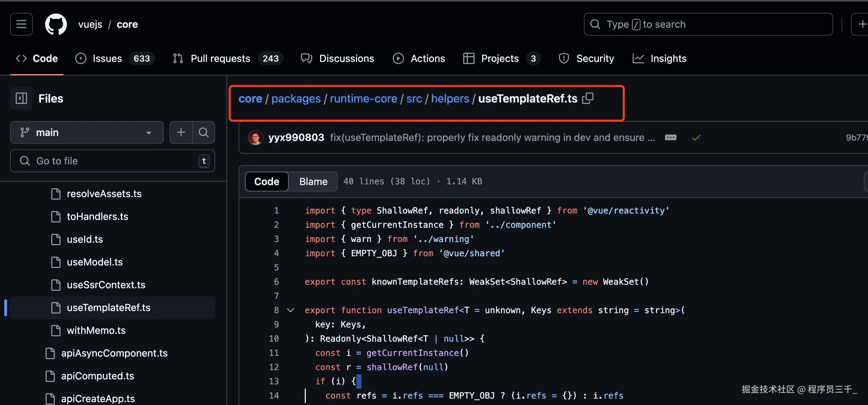Open the main branch dropdown
868x405 pixels.
coord(87,132)
